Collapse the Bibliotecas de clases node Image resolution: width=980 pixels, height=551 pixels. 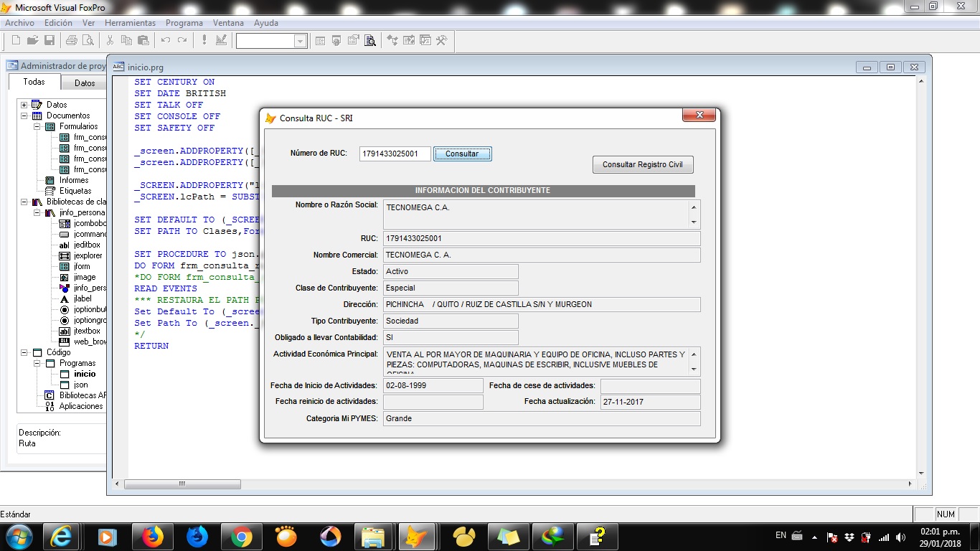pos(24,202)
